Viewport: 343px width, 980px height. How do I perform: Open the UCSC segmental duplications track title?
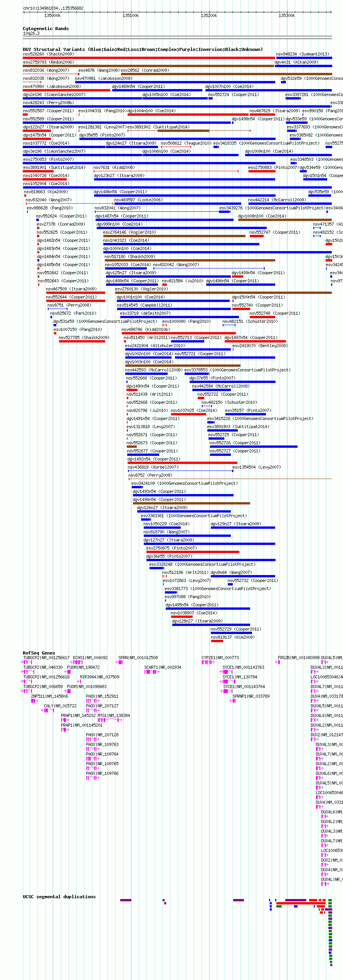(59, 897)
